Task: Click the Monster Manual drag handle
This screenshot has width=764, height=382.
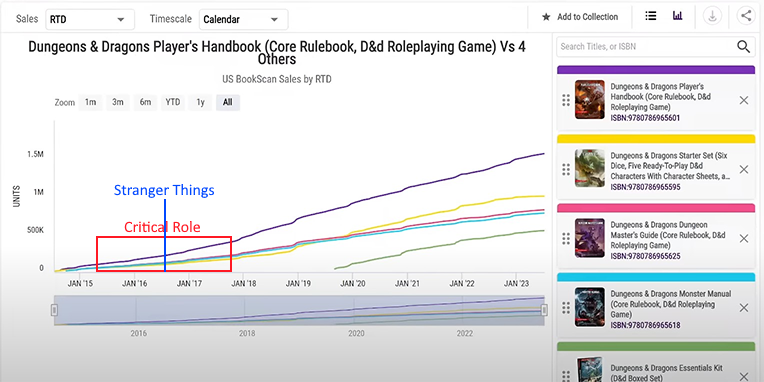Action: click(x=566, y=308)
